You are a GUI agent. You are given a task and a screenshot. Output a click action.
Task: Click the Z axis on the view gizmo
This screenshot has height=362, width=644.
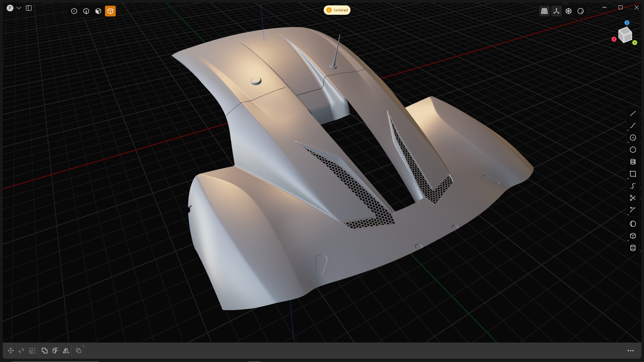(x=627, y=23)
